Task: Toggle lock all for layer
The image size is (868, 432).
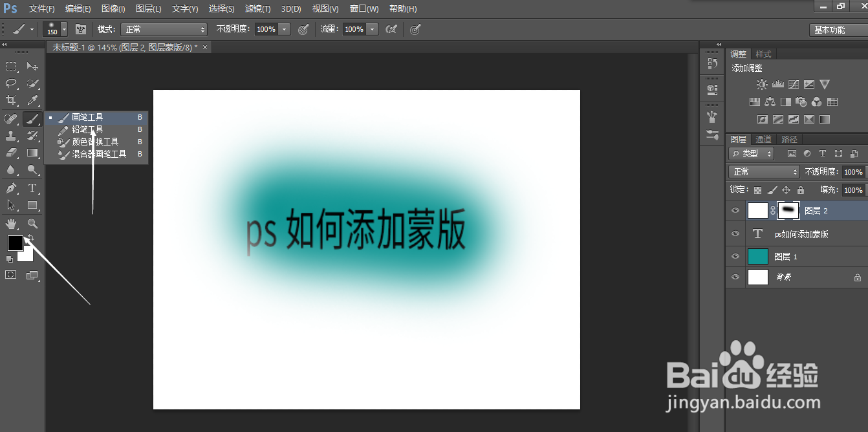Action: pos(801,190)
